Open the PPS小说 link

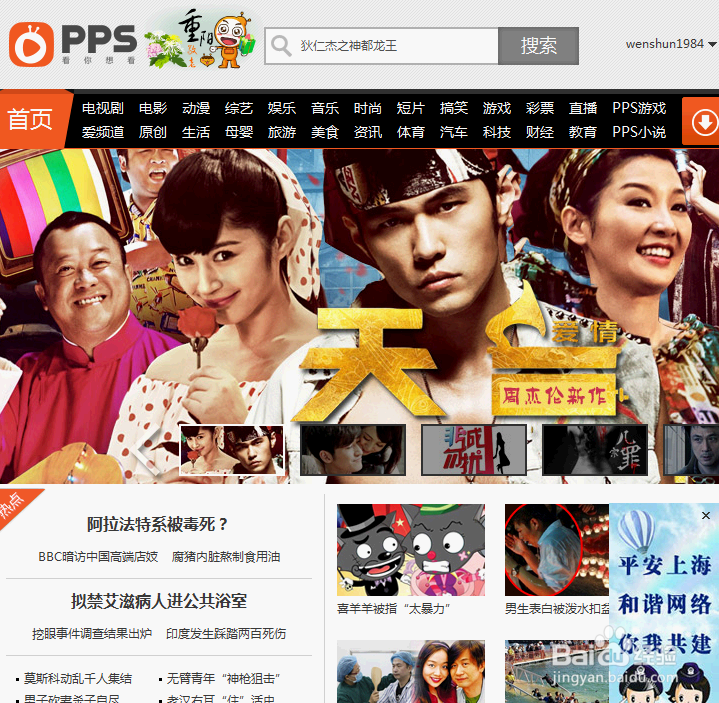(x=639, y=132)
